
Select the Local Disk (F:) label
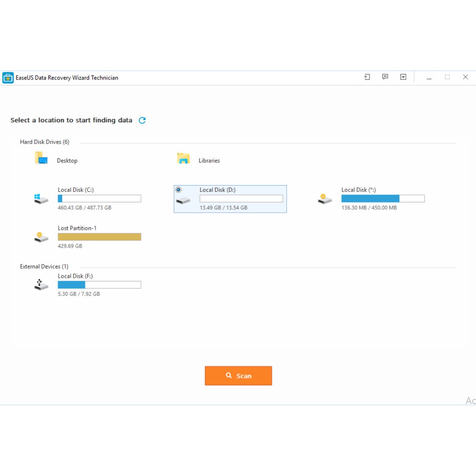point(75,276)
